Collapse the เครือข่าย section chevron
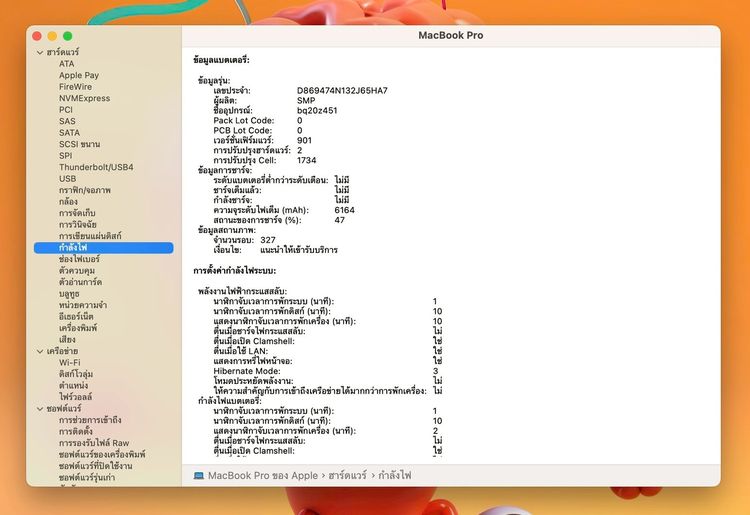750x515 pixels. (x=40, y=351)
